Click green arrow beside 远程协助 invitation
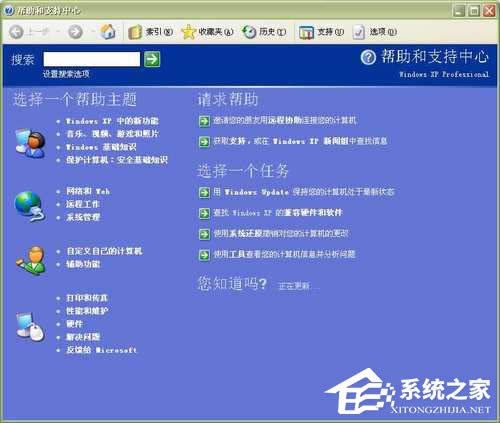Screen dimensions: 500x423 coord(204,121)
